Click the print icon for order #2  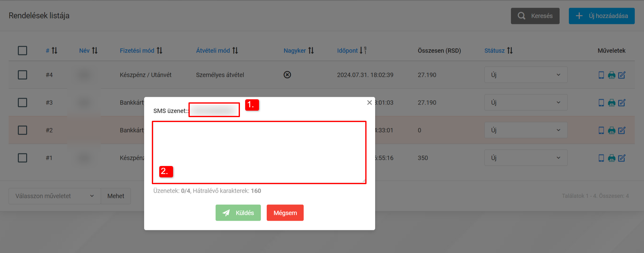click(611, 130)
